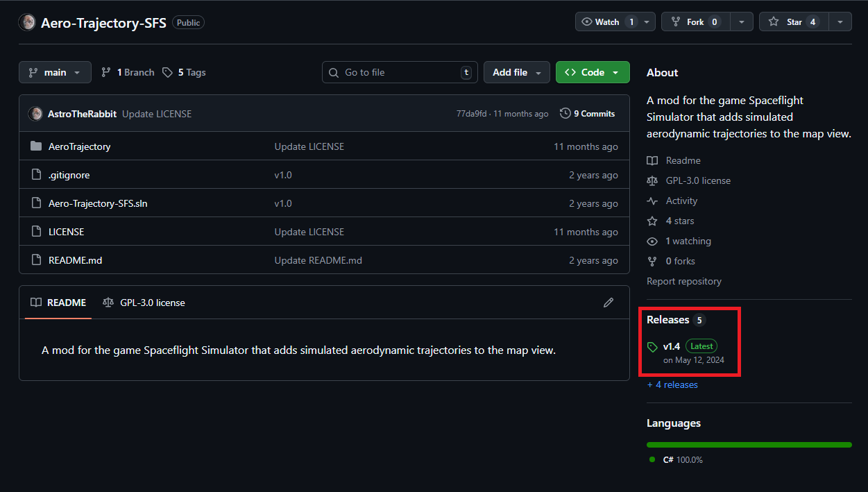Viewport: 868px width, 492px height.
Task: Open the commits history clock icon
Action: pos(565,114)
